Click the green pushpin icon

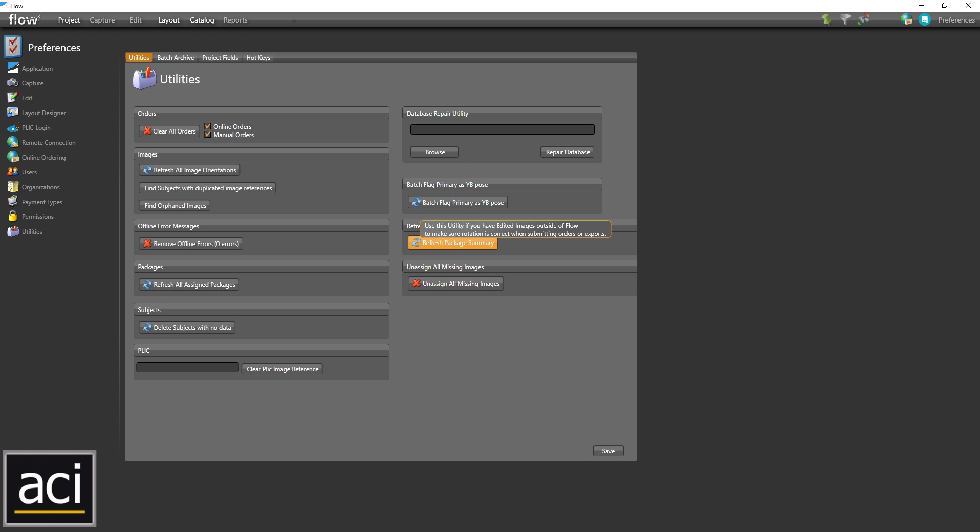coord(826,19)
